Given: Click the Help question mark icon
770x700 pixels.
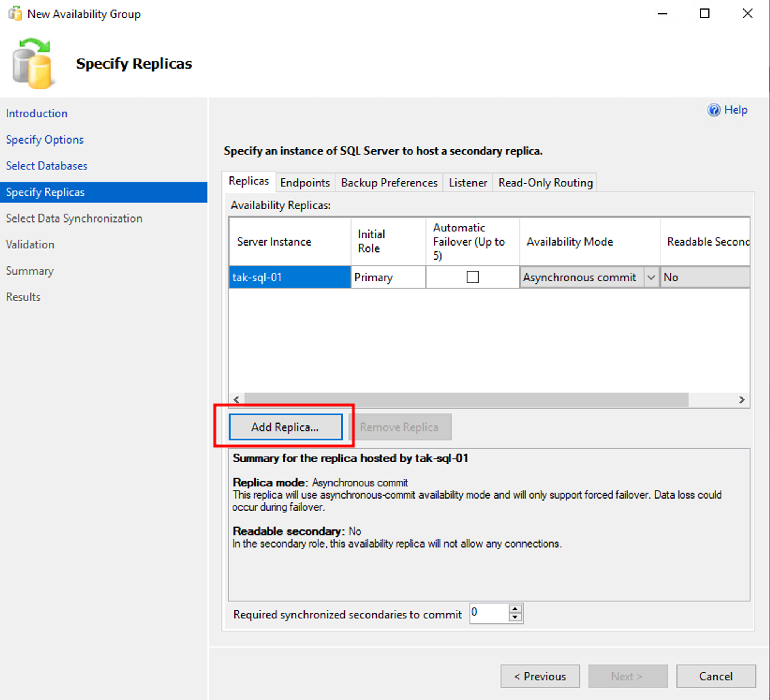Looking at the screenshot, I should click(713, 110).
